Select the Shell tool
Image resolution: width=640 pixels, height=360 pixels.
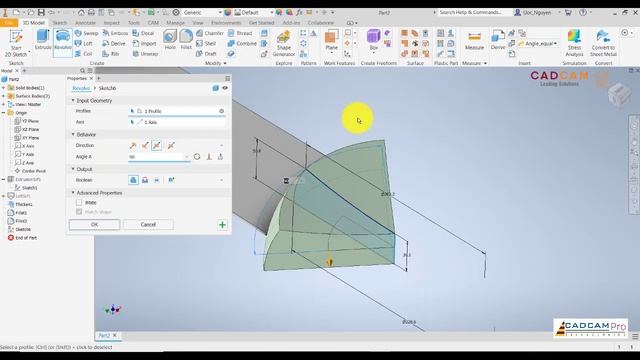pos(206,43)
